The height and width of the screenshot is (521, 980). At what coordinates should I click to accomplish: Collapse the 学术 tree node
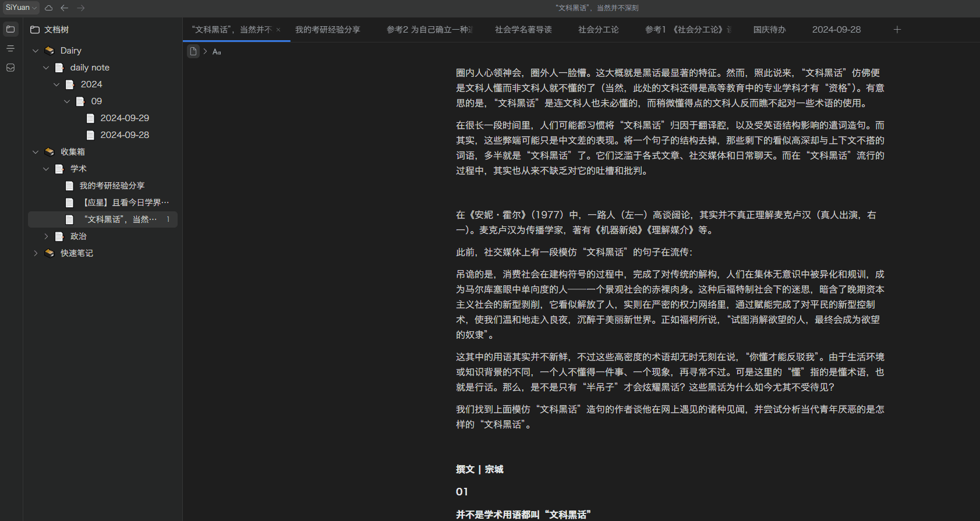pyautogui.click(x=46, y=169)
